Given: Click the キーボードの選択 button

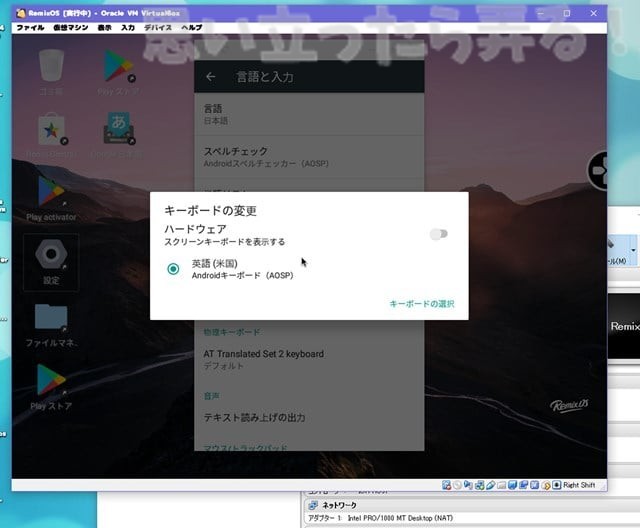Looking at the screenshot, I should coord(422,304).
